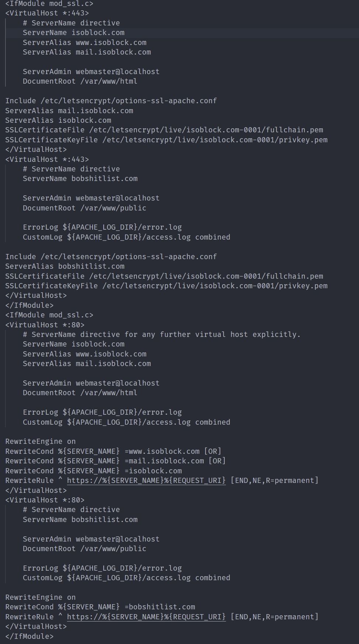359x644 pixels.
Task: Click the RewriteCond =isoblock.com line without OR flag
Action: (x=93, y=471)
